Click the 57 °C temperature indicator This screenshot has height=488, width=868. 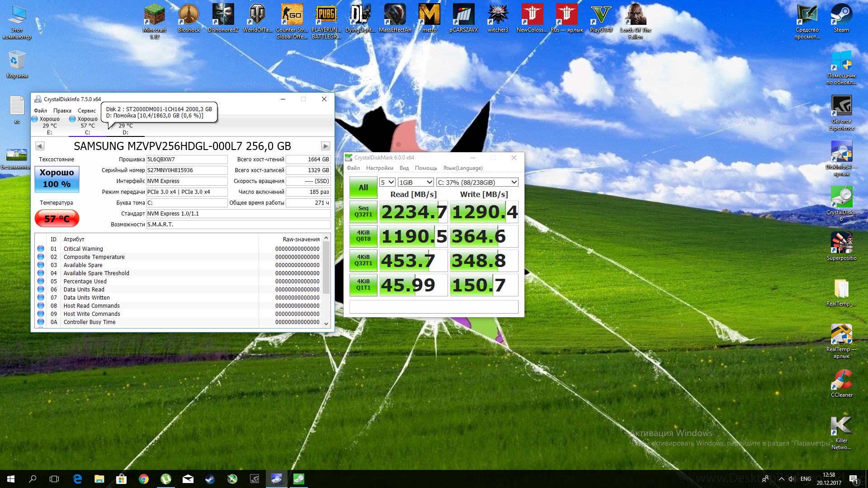click(57, 219)
